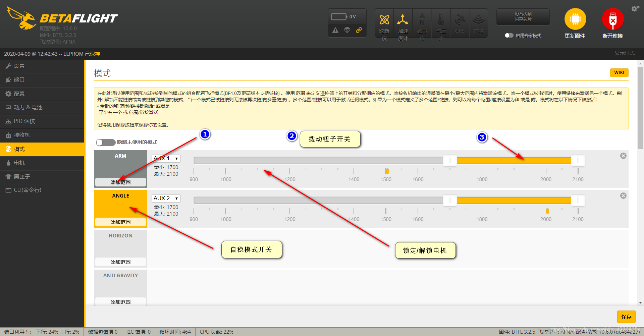Open the 接收机 receiver tab
Screen dimensions: 644x336
(42, 135)
